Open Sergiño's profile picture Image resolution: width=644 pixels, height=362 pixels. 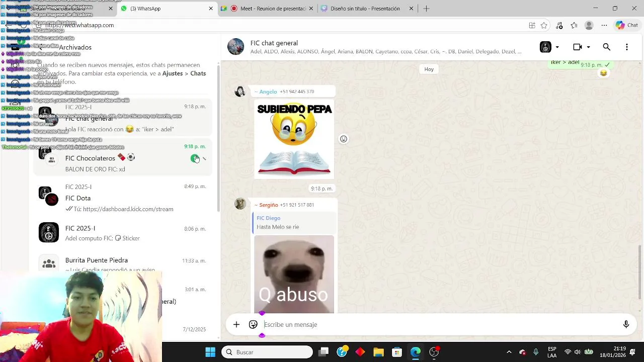[x=240, y=204]
